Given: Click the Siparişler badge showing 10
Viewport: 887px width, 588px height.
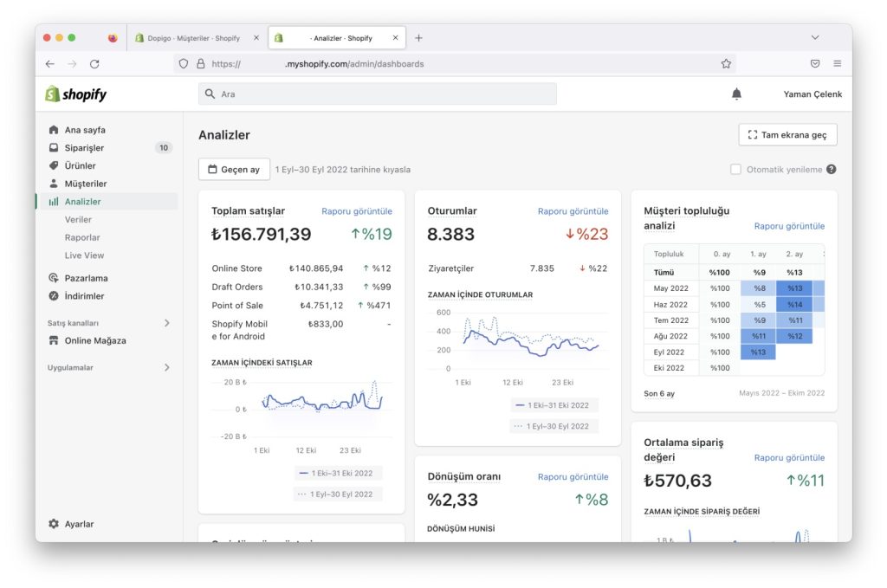Looking at the screenshot, I should [164, 147].
